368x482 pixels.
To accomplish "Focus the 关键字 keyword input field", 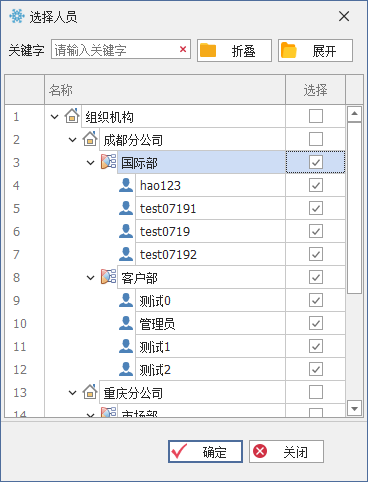I will [121, 49].
